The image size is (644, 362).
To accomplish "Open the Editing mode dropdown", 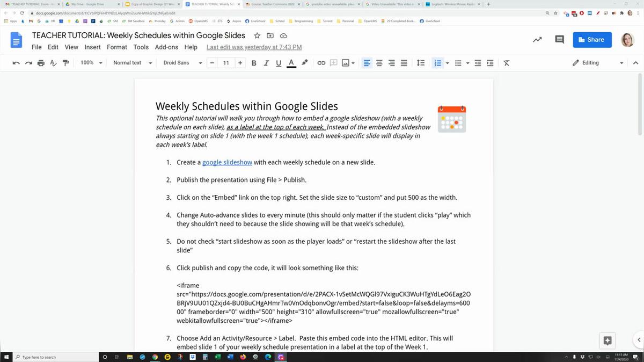I will pyautogui.click(x=597, y=63).
